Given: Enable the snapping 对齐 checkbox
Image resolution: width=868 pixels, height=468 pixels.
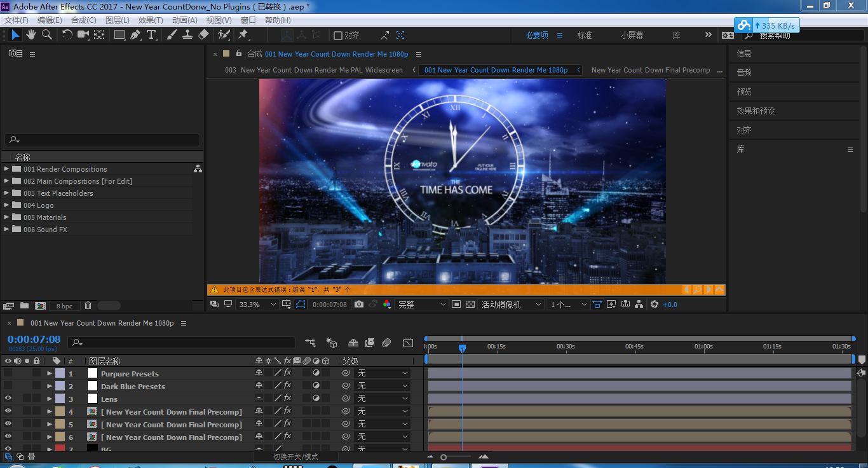Looking at the screenshot, I should [x=338, y=36].
